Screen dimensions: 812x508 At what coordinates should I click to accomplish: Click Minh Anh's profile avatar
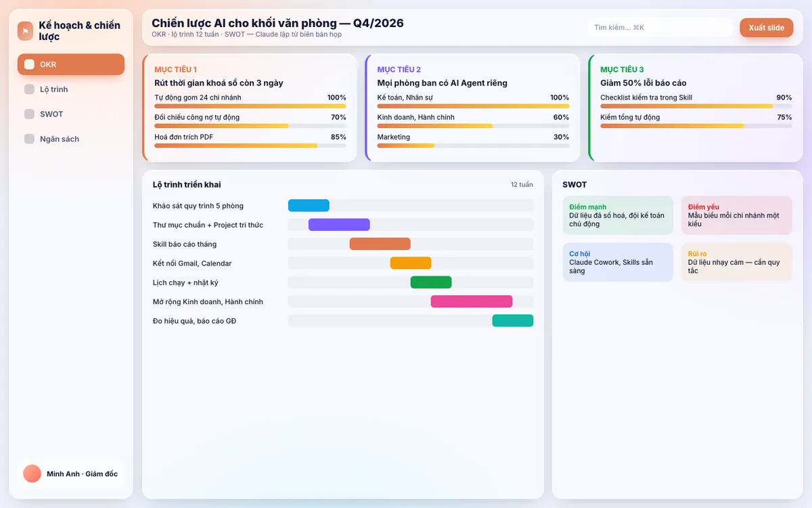coord(32,473)
